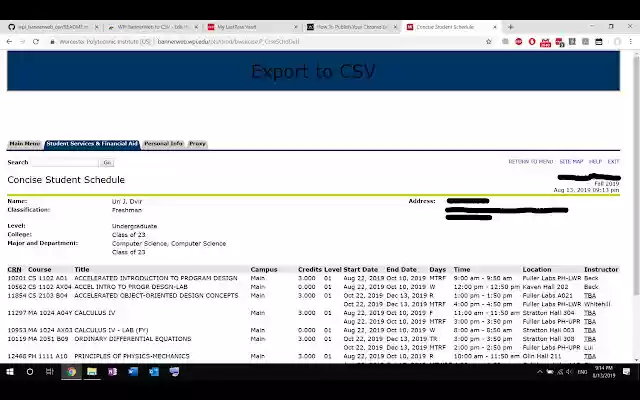Open Task View on the taskbar
The width and height of the screenshot is (640, 400).
[50, 372]
